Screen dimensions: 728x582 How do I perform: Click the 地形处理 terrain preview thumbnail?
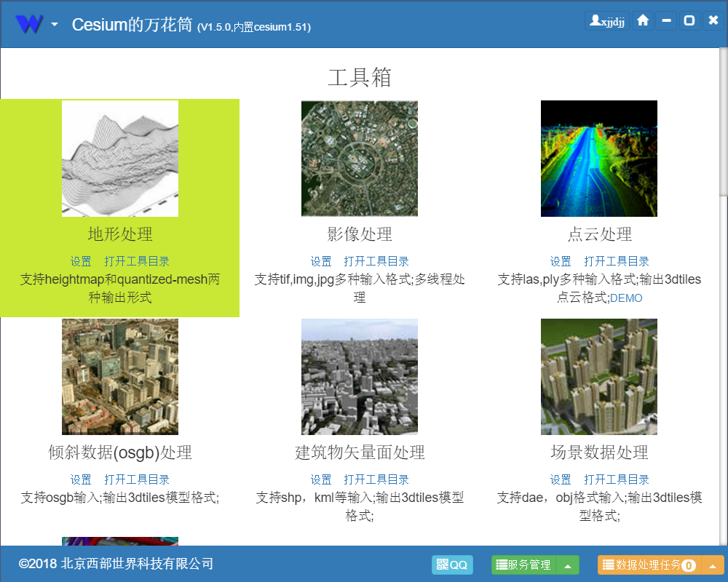(x=119, y=159)
